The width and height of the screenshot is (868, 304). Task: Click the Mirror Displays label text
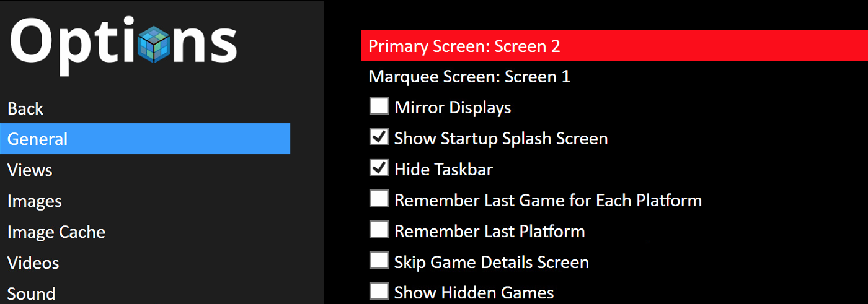453,108
